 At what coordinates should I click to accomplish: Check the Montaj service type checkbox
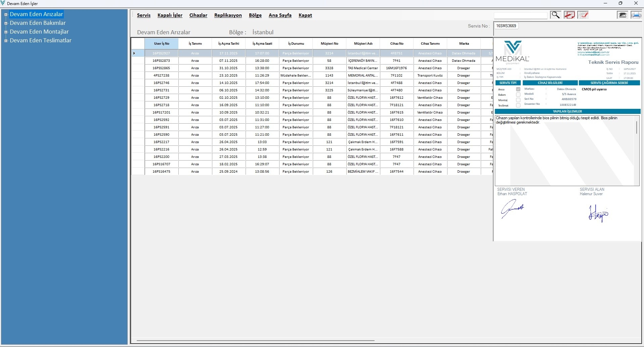point(518,100)
